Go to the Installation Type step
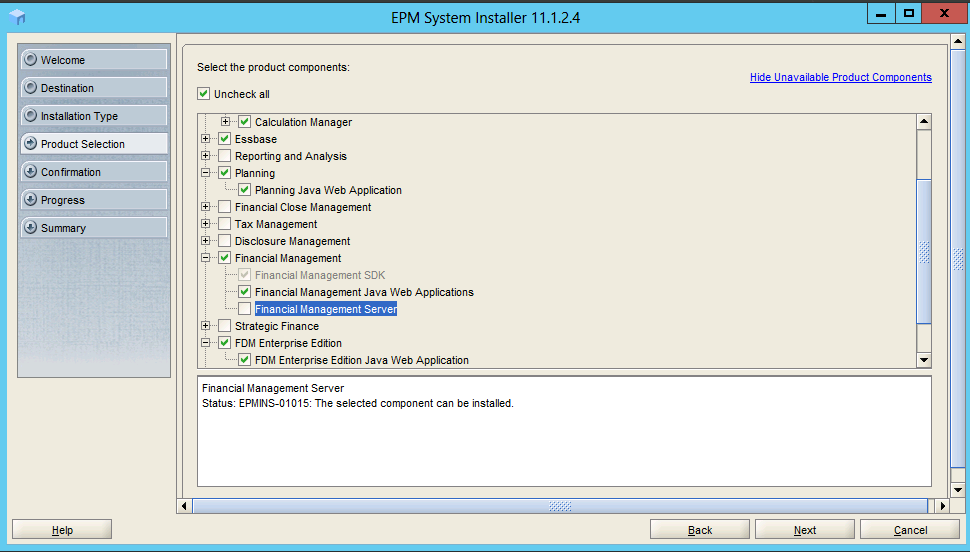The image size is (970, 552). tap(94, 116)
